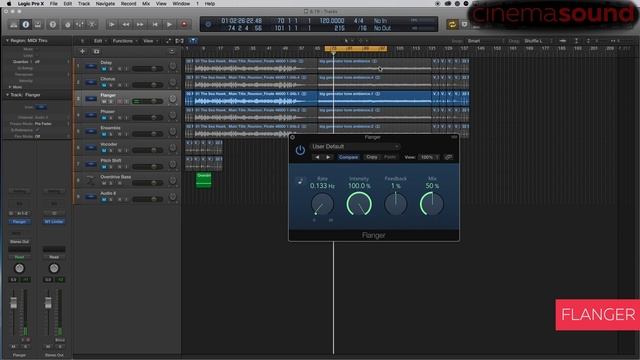Open the Toolbar tray icon
640x360 pixels.
coord(38,24)
